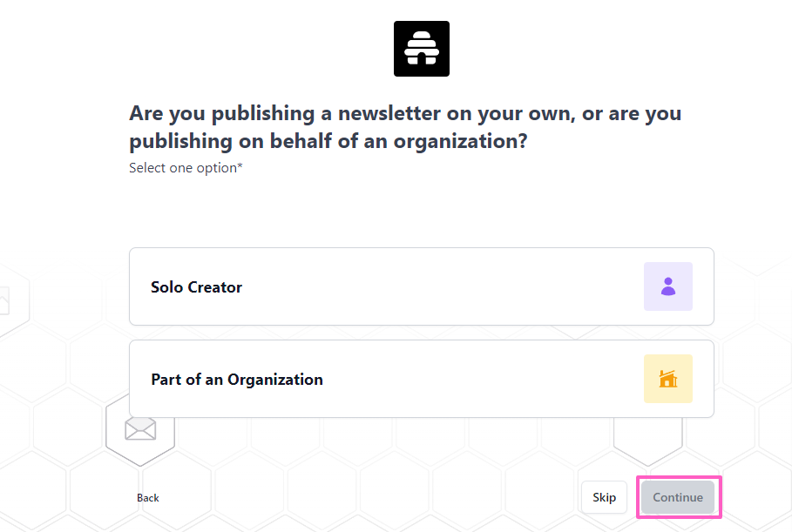Viewport: 792px width, 532px height.
Task: Click the 'Solo Creator' label text
Action: (x=196, y=287)
